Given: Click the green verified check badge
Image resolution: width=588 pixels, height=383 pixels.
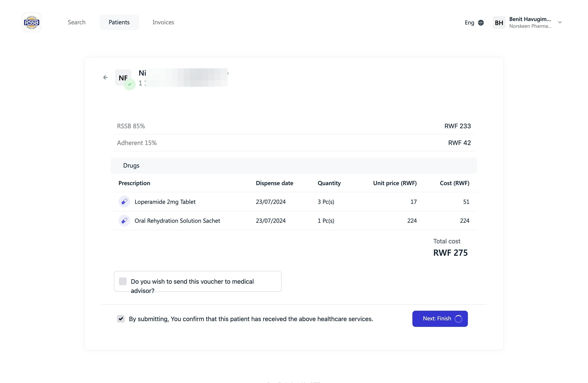Looking at the screenshot, I should pos(130,84).
